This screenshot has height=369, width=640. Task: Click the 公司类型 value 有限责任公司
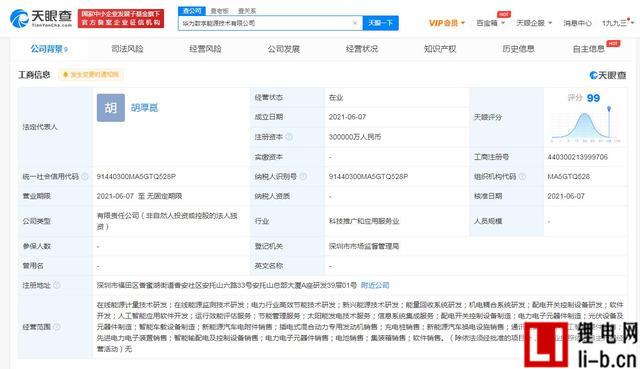click(167, 221)
